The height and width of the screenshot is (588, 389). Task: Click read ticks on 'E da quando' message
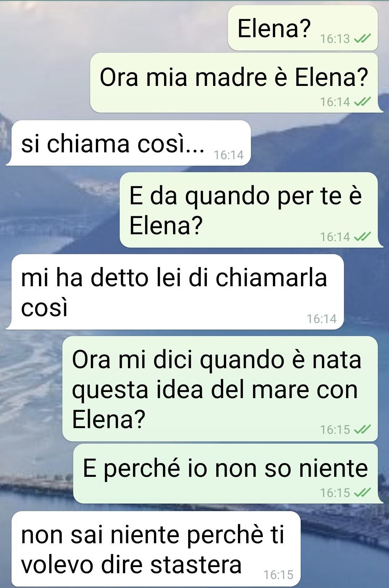[362, 237]
